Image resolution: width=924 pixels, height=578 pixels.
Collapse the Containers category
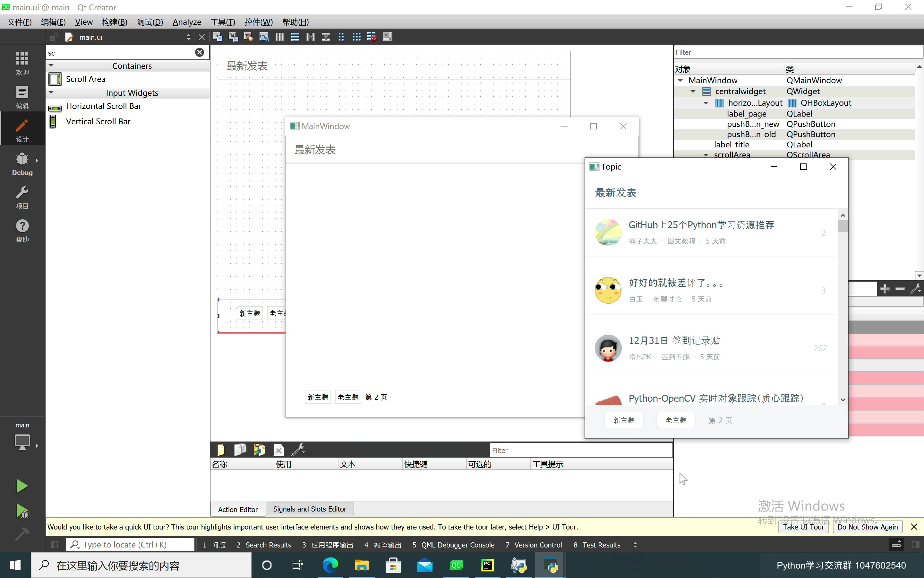[51, 66]
